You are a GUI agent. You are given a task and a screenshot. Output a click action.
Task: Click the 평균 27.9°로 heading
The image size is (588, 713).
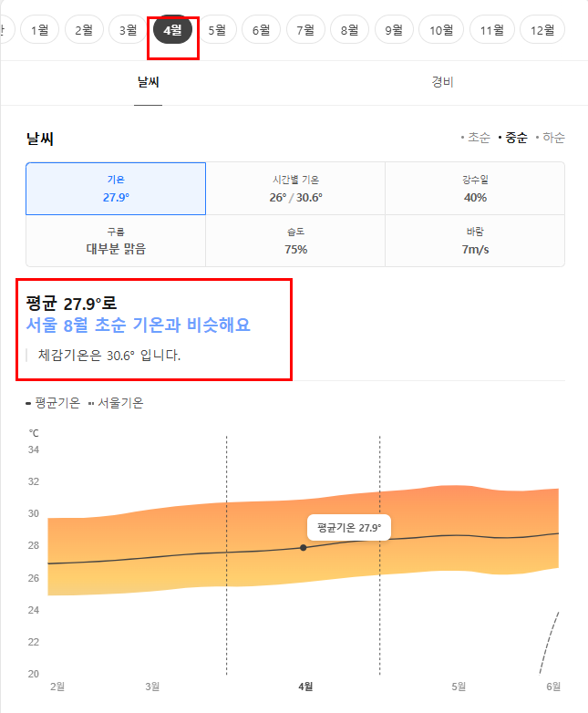[71, 304]
